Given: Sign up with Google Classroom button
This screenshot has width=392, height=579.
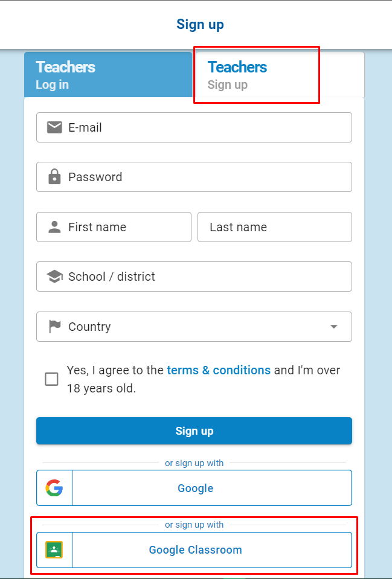Looking at the screenshot, I should tap(194, 549).
